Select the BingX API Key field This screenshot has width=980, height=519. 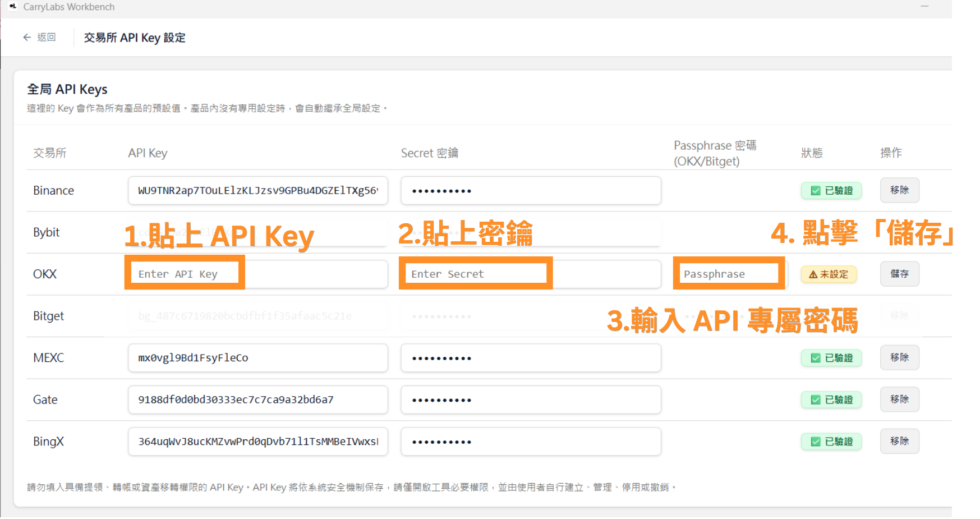(258, 442)
